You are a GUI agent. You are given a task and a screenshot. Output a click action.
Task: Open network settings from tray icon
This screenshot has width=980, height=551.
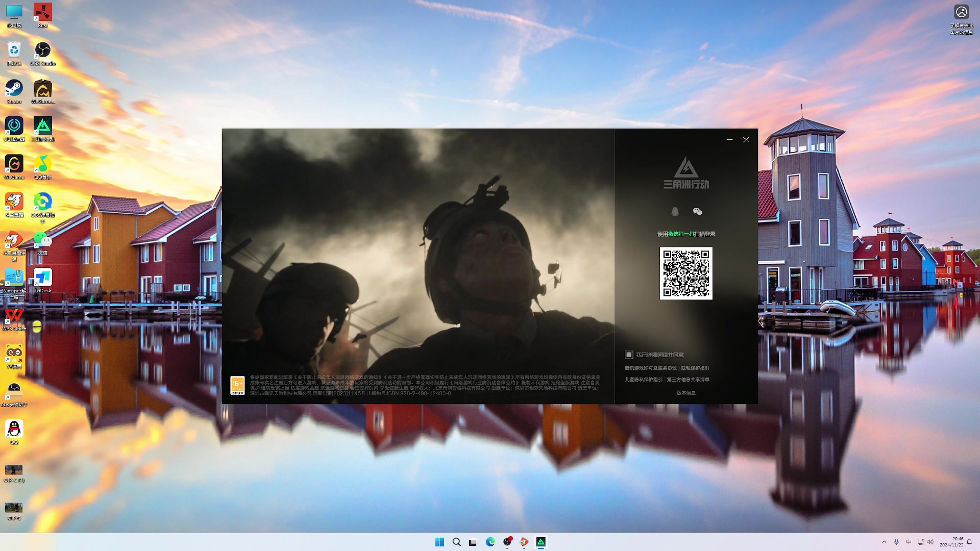921,542
